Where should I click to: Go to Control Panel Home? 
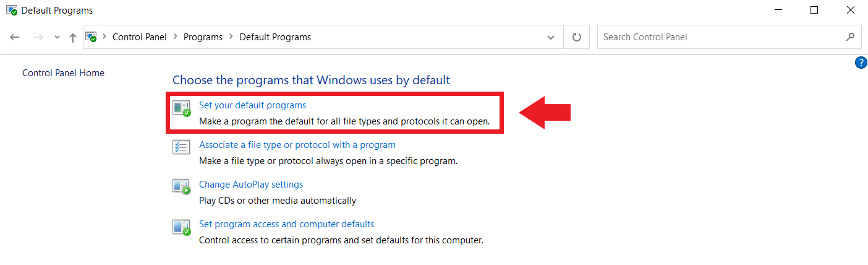pyautogui.click(x=63, y=73)
